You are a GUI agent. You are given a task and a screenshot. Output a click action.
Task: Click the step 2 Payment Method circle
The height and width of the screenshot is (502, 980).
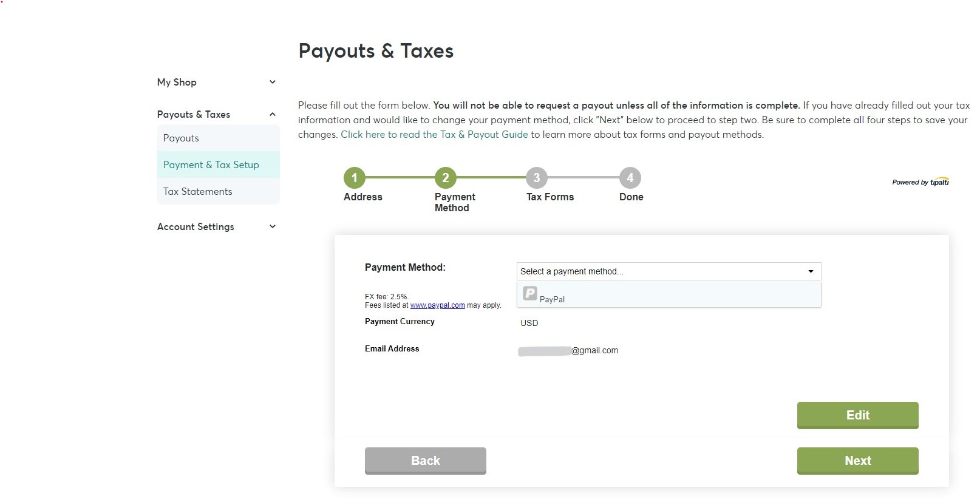[x=446, y=178]
